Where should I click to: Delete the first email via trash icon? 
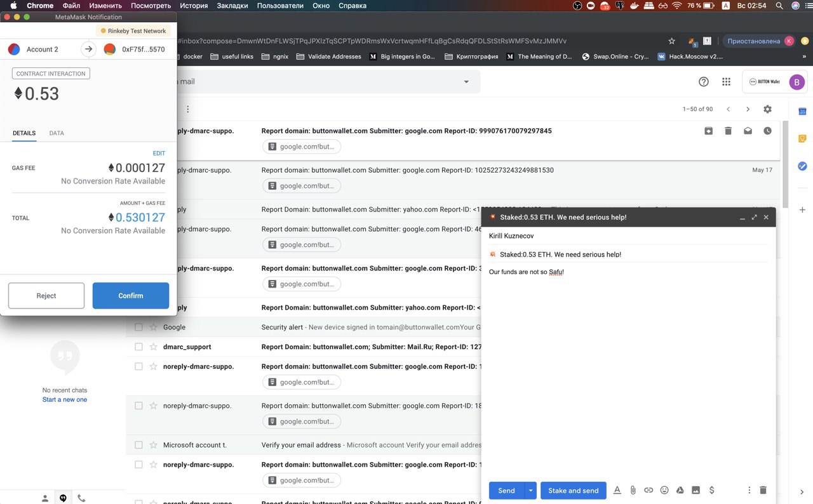[x=729, y=131]
